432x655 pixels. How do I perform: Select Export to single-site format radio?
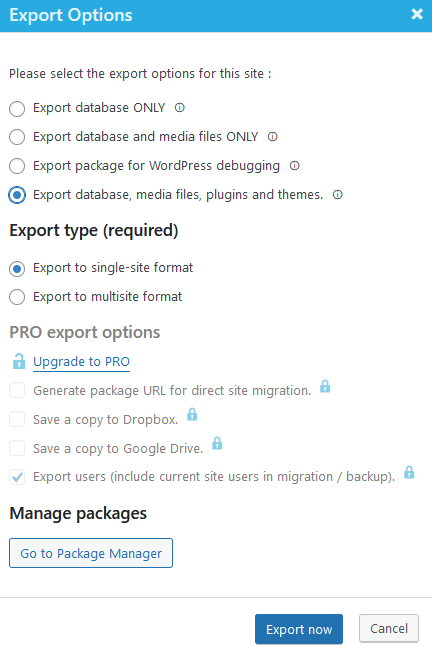[17, 269]
